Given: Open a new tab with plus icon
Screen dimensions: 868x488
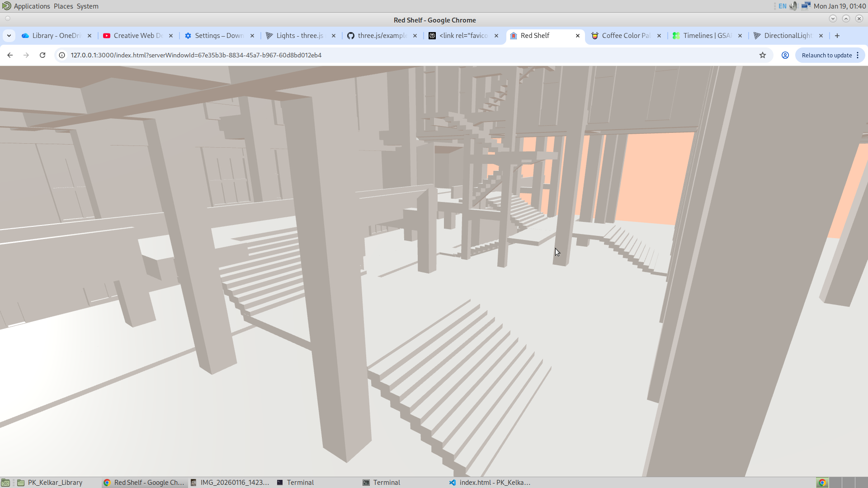Looking at the screenshot, I should point(837,36).
